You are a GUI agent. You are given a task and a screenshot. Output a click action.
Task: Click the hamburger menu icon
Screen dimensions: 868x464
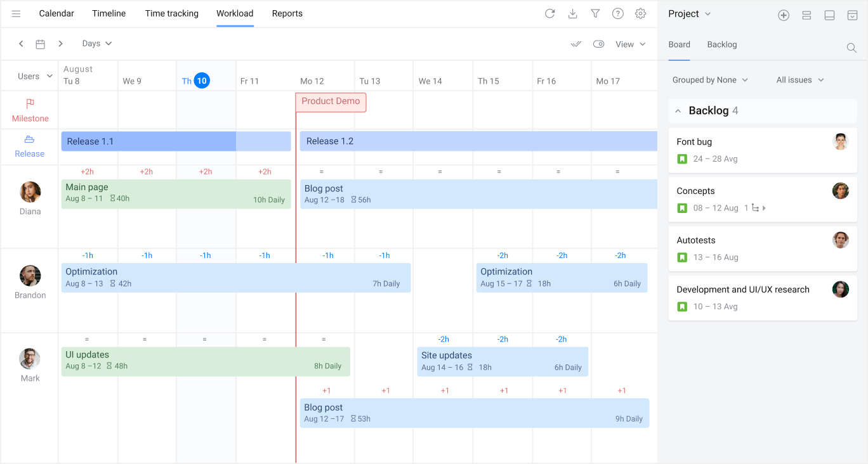[x=16, y=13]
